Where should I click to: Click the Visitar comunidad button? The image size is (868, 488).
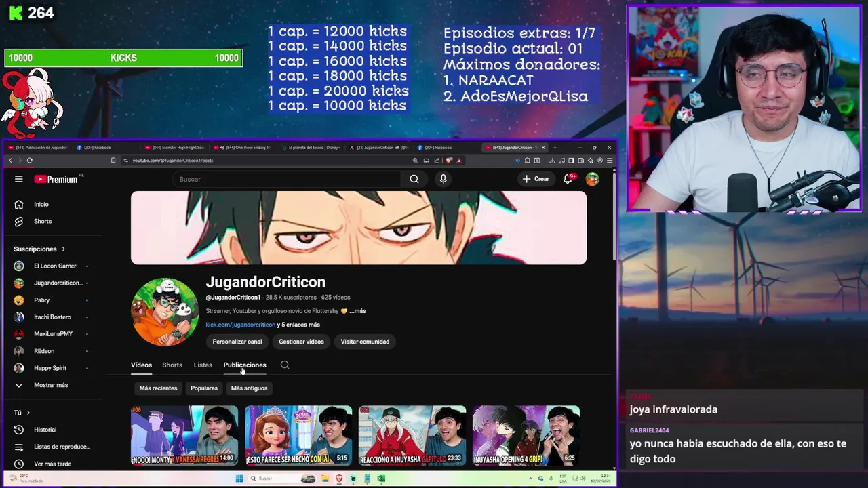click(365, 342)
